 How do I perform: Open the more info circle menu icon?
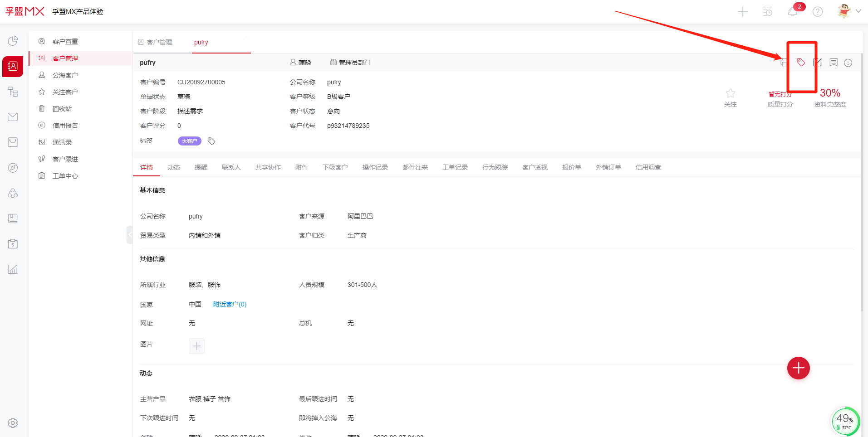[x=848, y=63]
